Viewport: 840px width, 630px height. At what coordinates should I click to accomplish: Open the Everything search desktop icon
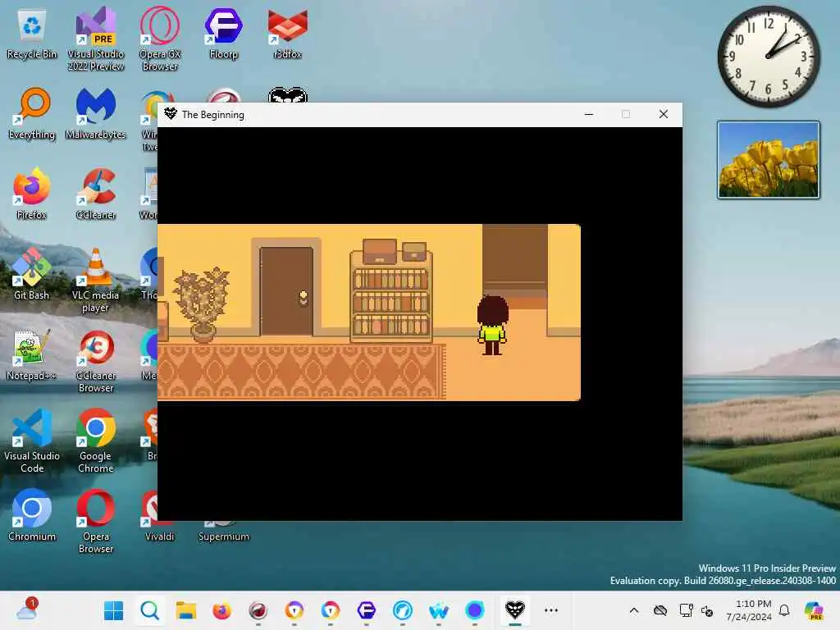coord(32,113)
